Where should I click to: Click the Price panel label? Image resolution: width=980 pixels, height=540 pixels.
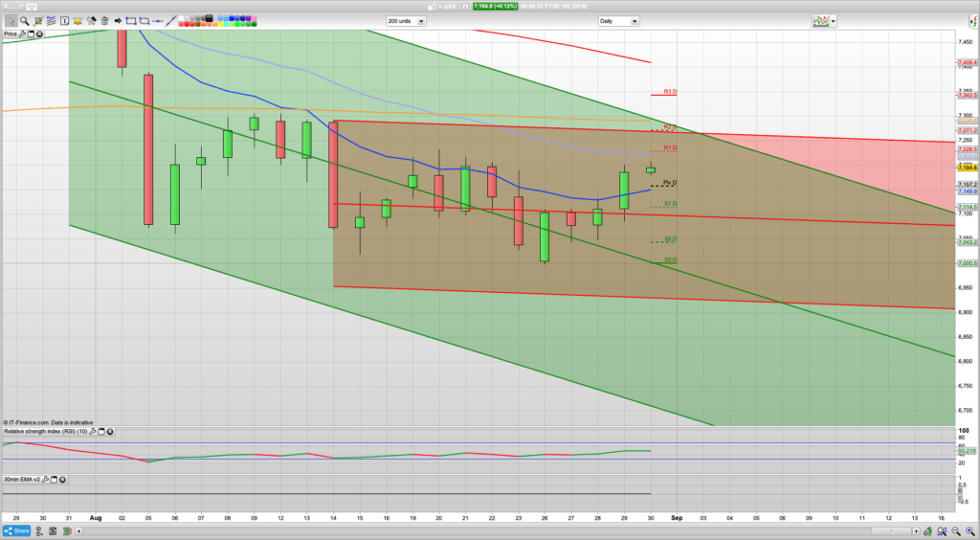pyautogui.click(x=11, y=34)
